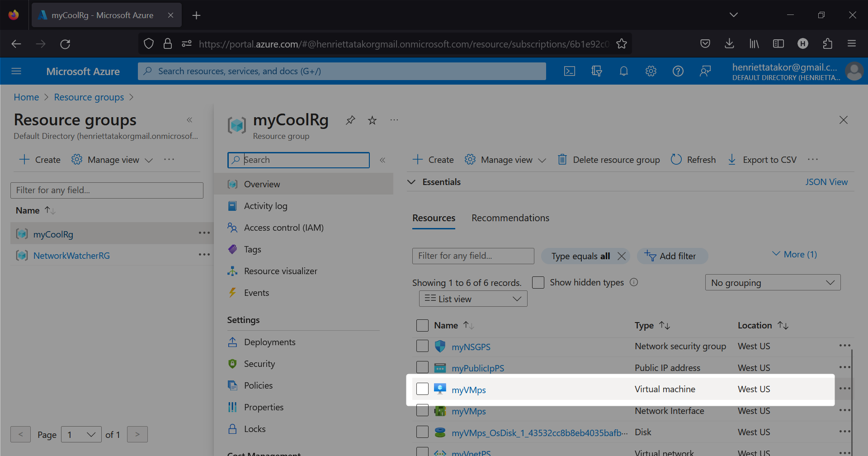Image resolution: width=868 pixels, height=456 pixels.
Task: Collapse the Essentials section
Action: coord(411,182)
